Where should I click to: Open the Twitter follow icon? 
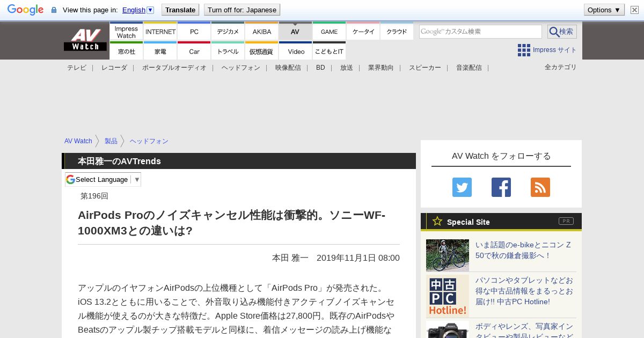[x=462, y=187]
